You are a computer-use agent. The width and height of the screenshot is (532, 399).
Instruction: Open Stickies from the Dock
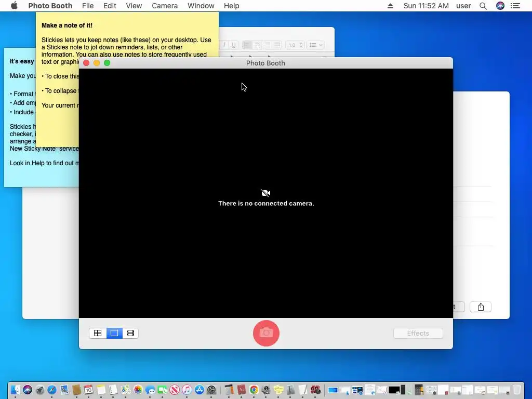(x=278, y=390)
